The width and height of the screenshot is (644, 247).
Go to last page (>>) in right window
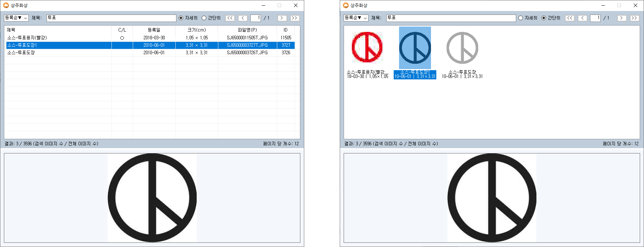634,18
